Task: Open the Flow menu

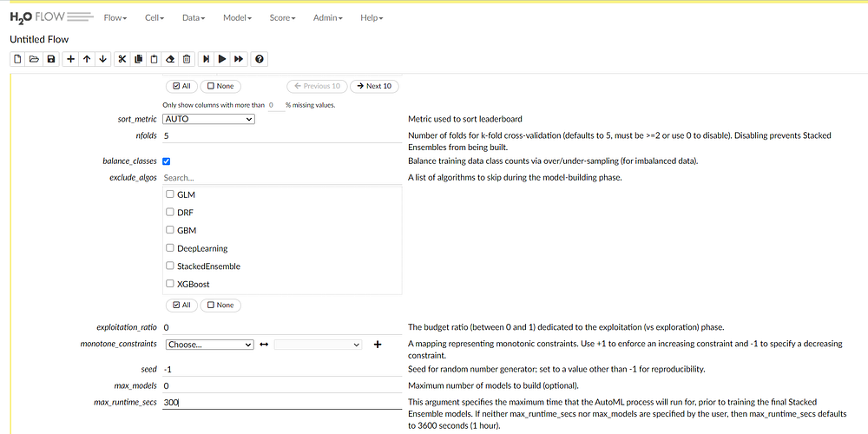Action: coord(115,17)
